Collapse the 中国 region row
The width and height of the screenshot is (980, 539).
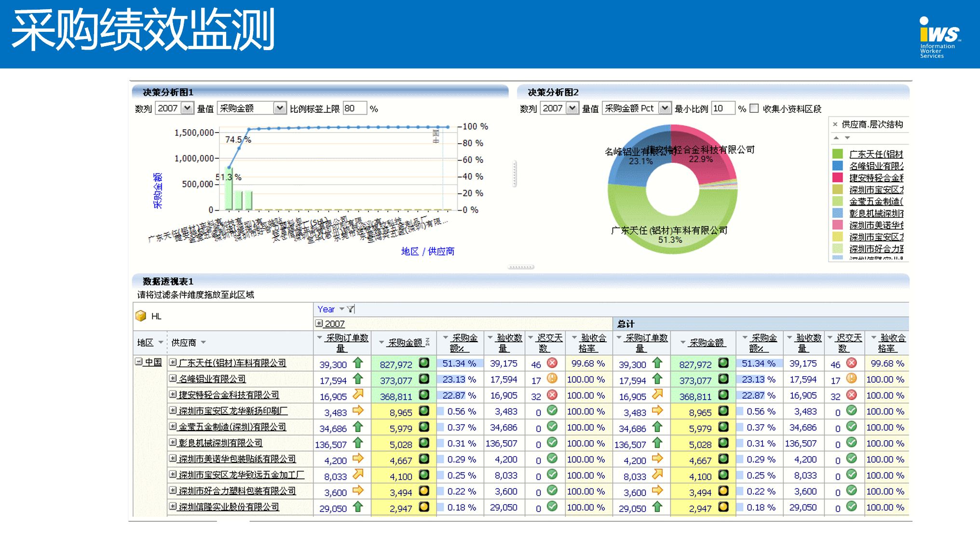pyautogui.click(x=139, y=362)
